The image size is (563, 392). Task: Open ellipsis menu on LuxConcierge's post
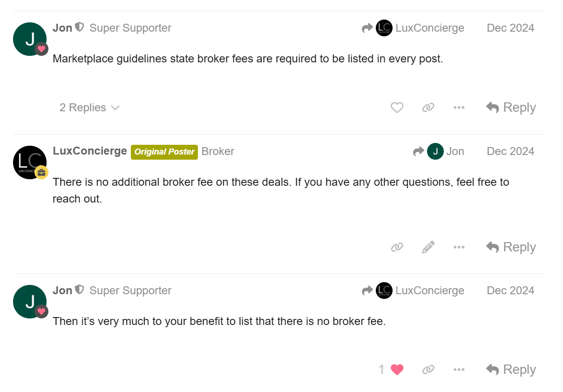click(459, 247)
